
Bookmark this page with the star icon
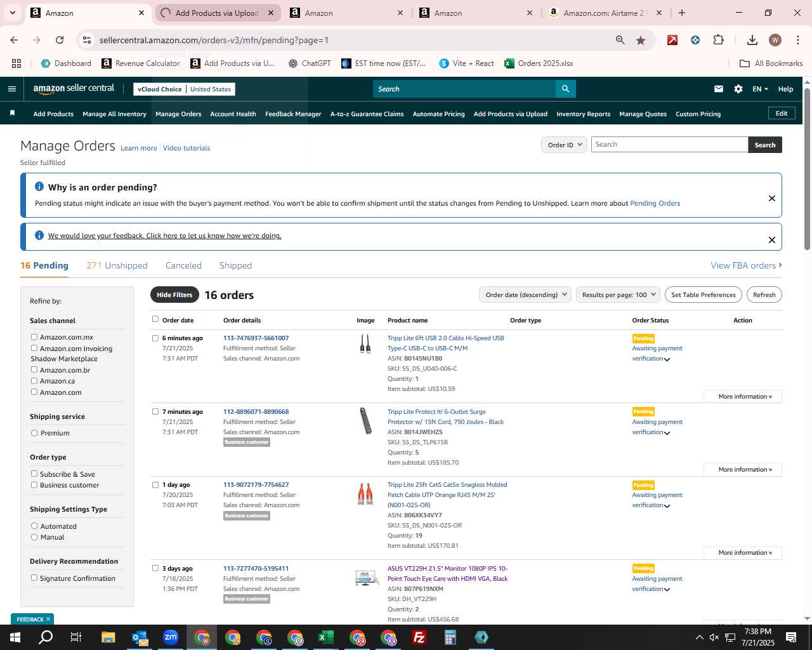(641, 40)
